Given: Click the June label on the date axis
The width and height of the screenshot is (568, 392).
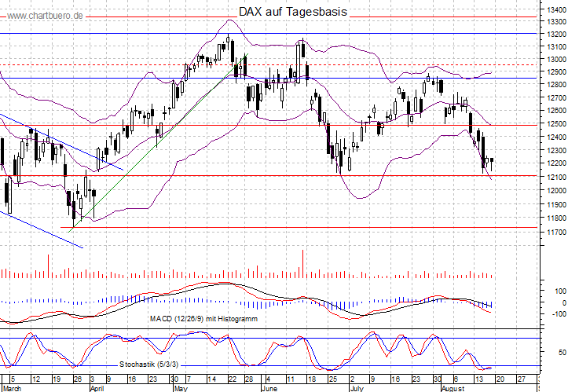Looking at the screenshot, I should [x=270, y=388].
